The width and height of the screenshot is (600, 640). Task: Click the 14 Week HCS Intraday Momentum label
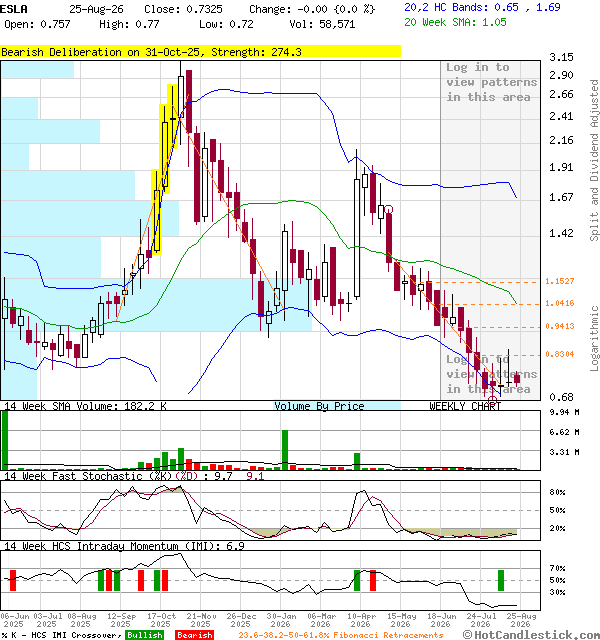tap(124, 546)
